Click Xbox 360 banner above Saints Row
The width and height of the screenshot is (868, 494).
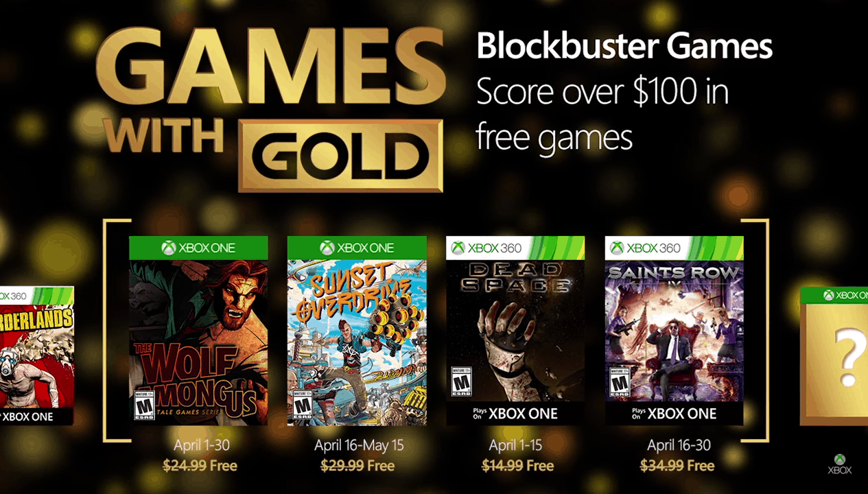pos(674,248)
